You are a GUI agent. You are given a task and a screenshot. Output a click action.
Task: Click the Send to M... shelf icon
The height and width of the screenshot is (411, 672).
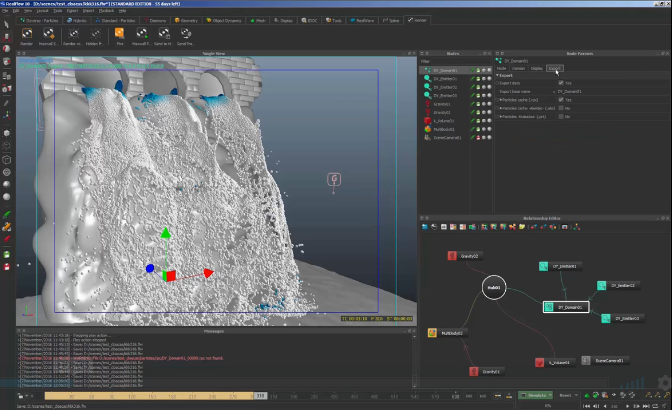(x=164, y=34)
